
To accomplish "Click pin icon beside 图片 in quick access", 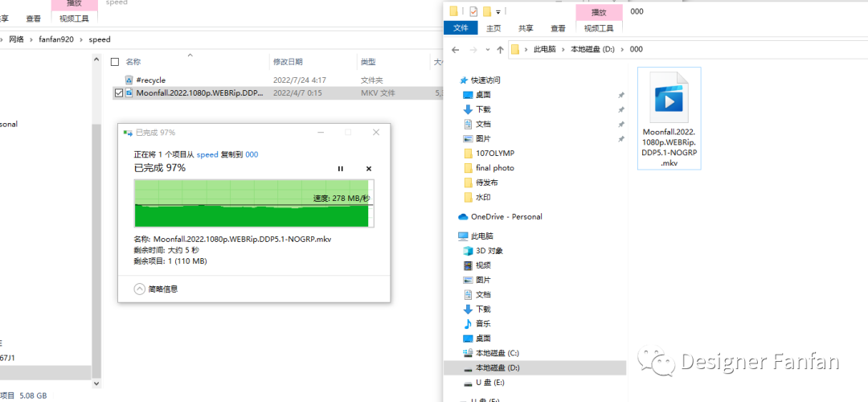I will tap(620, 138).
